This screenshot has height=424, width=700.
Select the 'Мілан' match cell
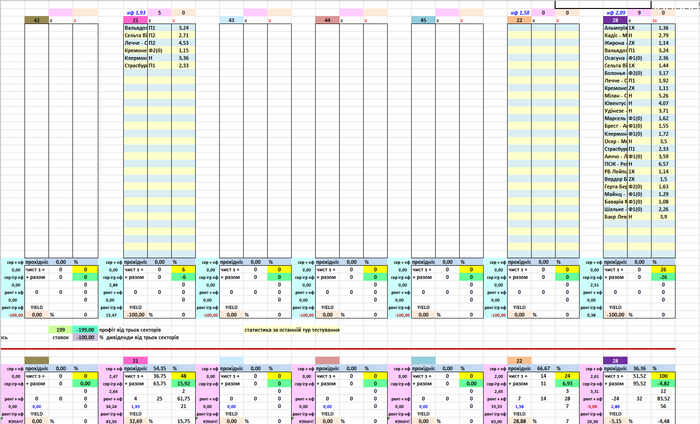coord(616,96)
